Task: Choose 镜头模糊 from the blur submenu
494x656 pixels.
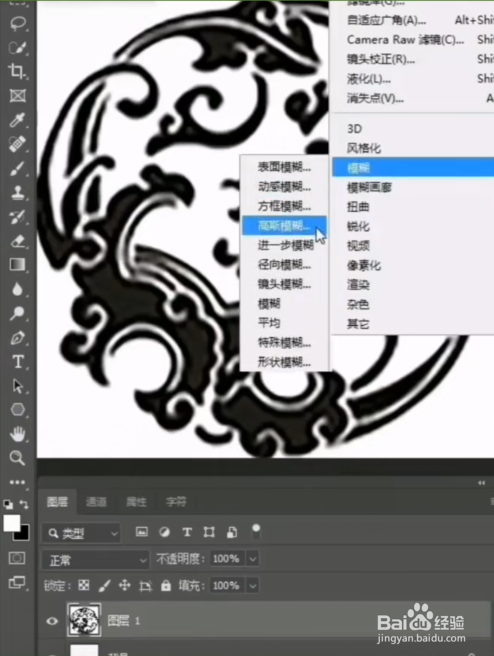Action: 284,284
